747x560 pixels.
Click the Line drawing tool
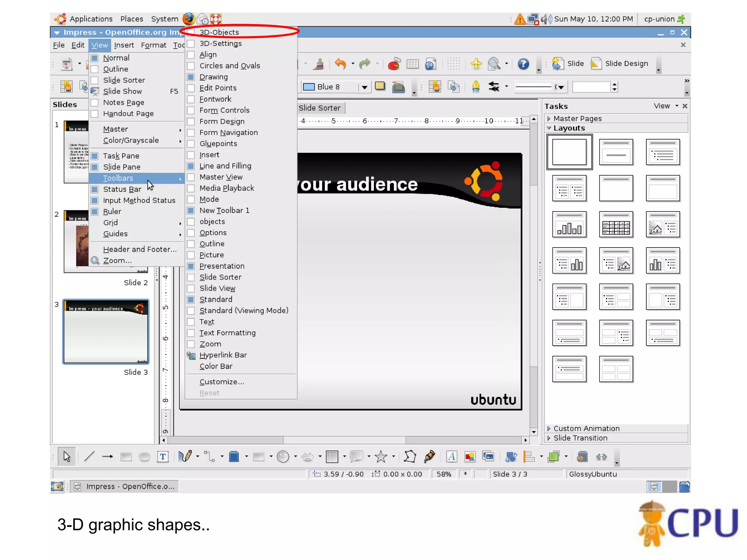(89, 456)
